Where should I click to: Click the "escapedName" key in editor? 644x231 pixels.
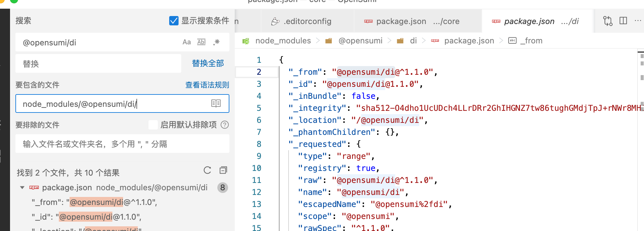click(329, 204)
